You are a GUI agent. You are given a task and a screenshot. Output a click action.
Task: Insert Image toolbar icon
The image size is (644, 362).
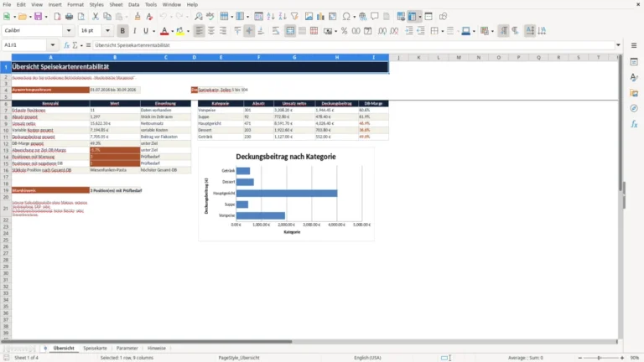pyautogui.click(x=309, y=17)
